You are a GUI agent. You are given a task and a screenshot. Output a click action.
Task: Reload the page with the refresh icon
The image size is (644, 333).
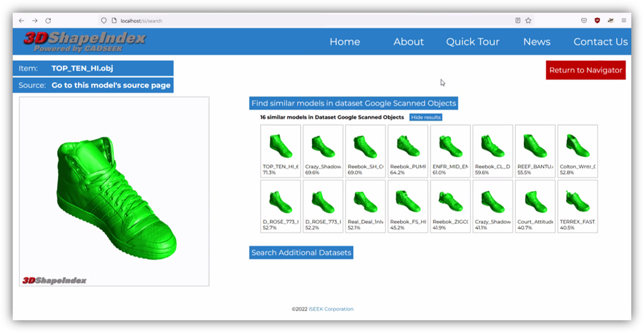48,20
